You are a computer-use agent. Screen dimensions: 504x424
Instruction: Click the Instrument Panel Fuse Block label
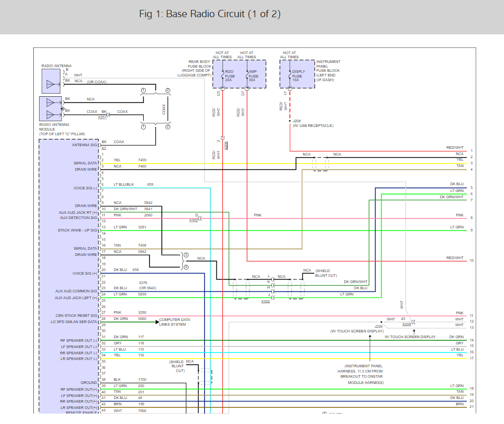[x=328, y=71]
